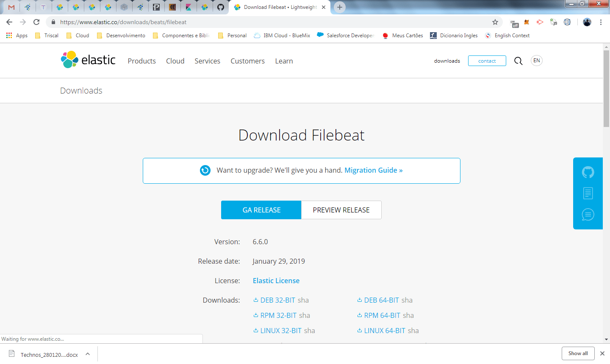This screenshot has height=364, width=610.
Task: Open the Elastic License link
Action: tap(276, 281)
